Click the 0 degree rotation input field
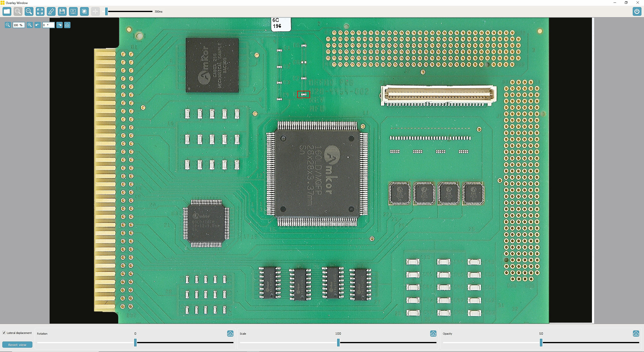Viewport: 644px width, 352px height. pos(48,25)
